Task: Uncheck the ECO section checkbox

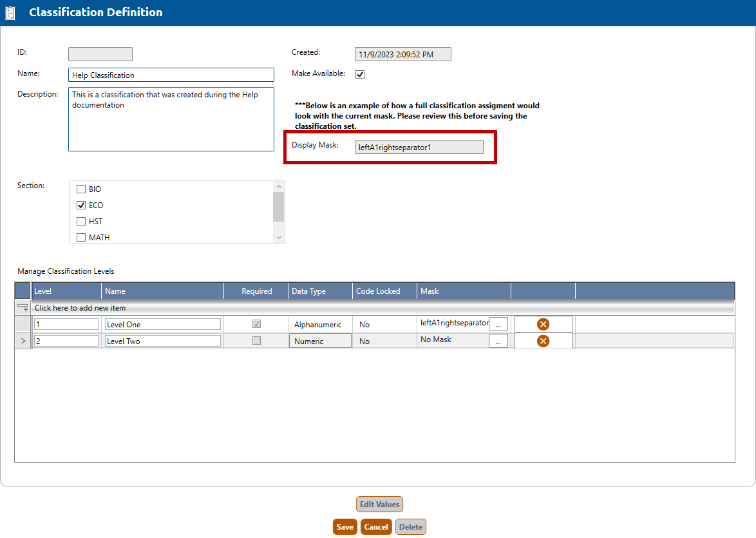Action: (81, 206)
